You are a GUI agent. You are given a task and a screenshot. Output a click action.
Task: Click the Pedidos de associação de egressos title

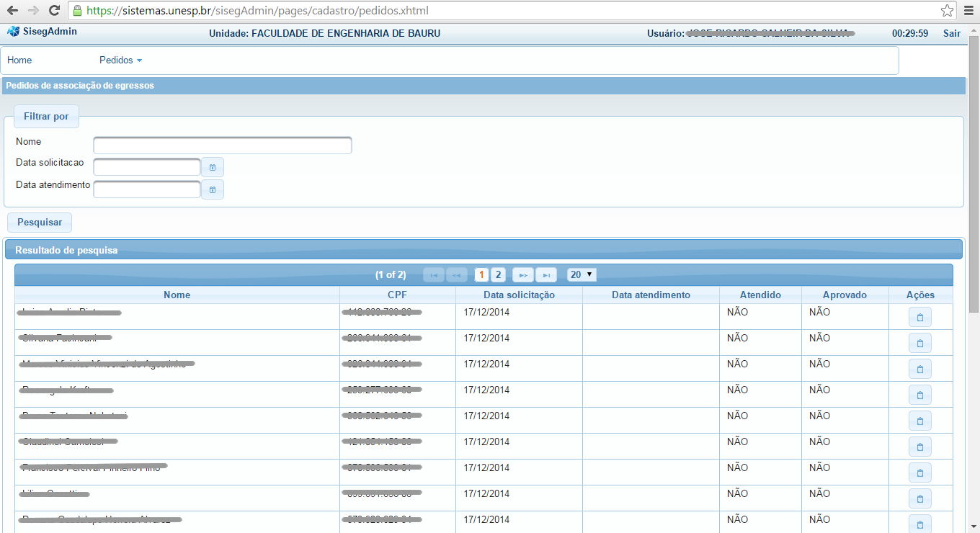coord(80,86)
